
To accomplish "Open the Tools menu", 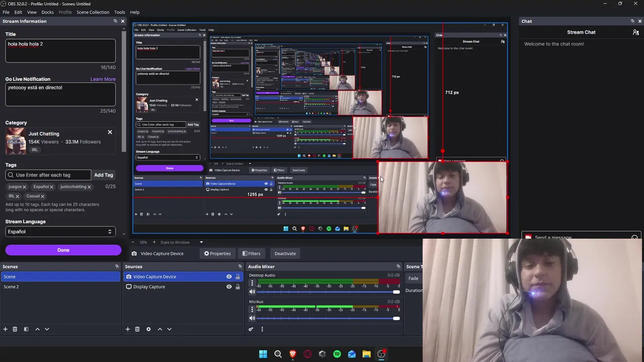I will point(120,12).
